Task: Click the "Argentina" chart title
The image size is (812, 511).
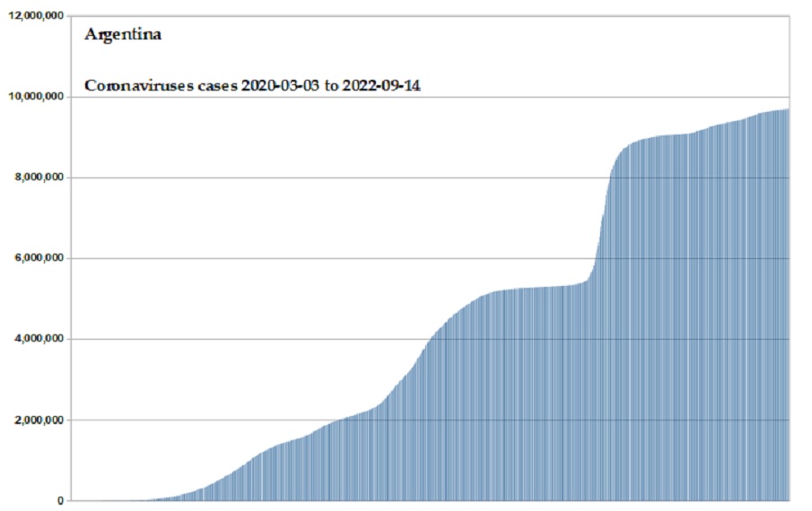Action: [x=122, y=35]
